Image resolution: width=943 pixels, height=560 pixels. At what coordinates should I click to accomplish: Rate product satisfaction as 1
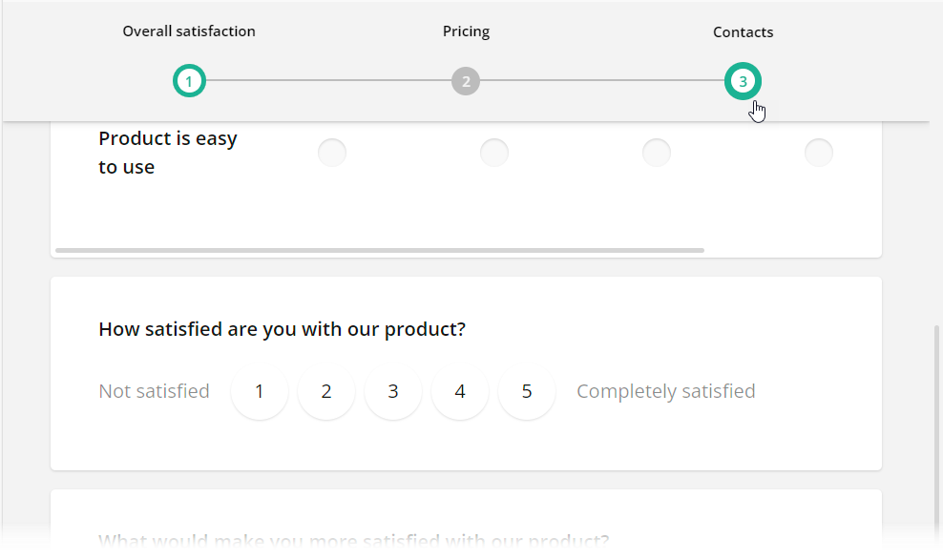[259, 391]
